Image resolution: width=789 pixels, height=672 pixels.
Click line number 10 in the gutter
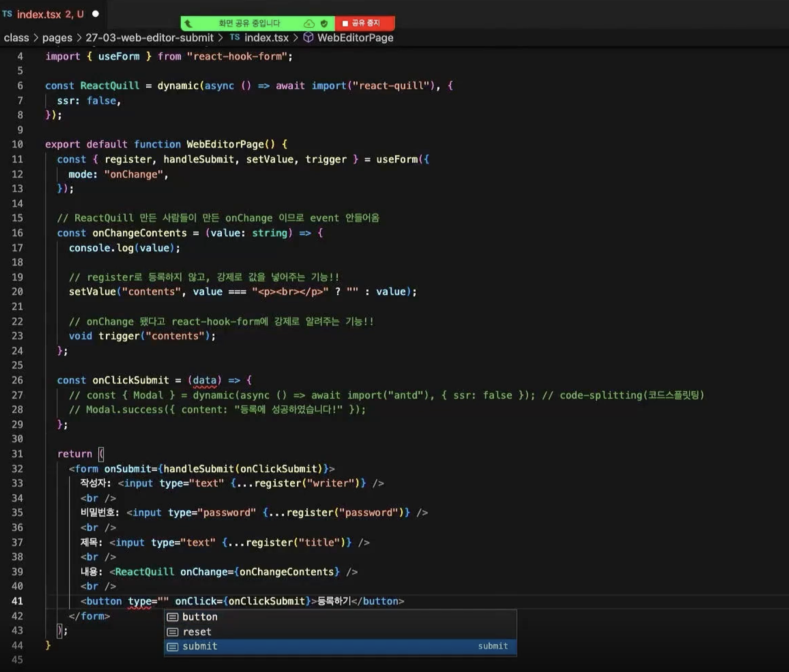(x=17, y=144)
